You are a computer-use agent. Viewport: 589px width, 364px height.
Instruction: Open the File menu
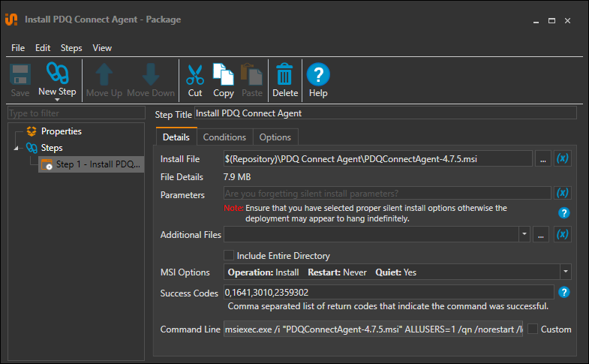tap(18, 48)
